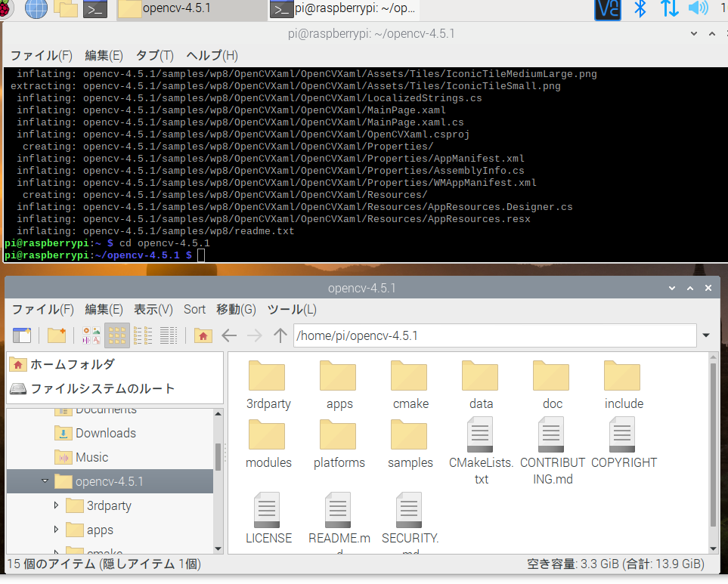This screenshot has width=728, height=584.
Task: Select apps in the folder tree
Action: coord(100,530)
